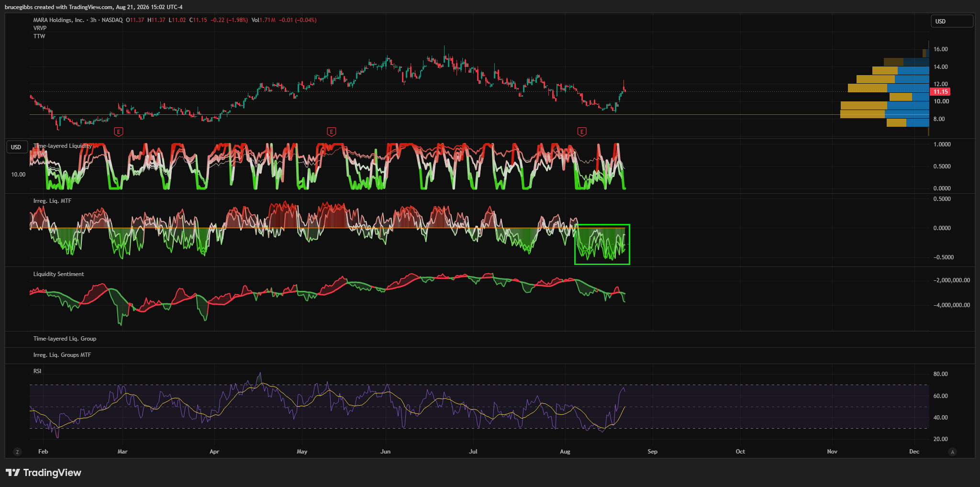Click the VRVP indicator label
This screenshot has width=980, height=487.
[x=40, y=28]
